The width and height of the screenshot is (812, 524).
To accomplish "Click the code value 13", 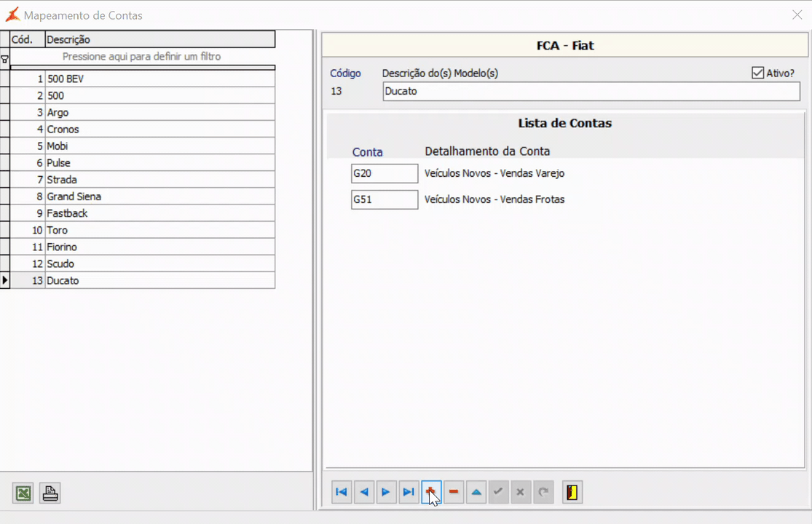I will click(x=336, y=91).
